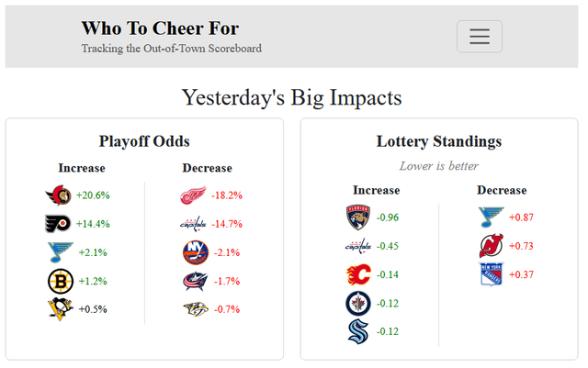Click the New York Rangers logo
This screenshot has width=588, height=368.
pos(492,274)
